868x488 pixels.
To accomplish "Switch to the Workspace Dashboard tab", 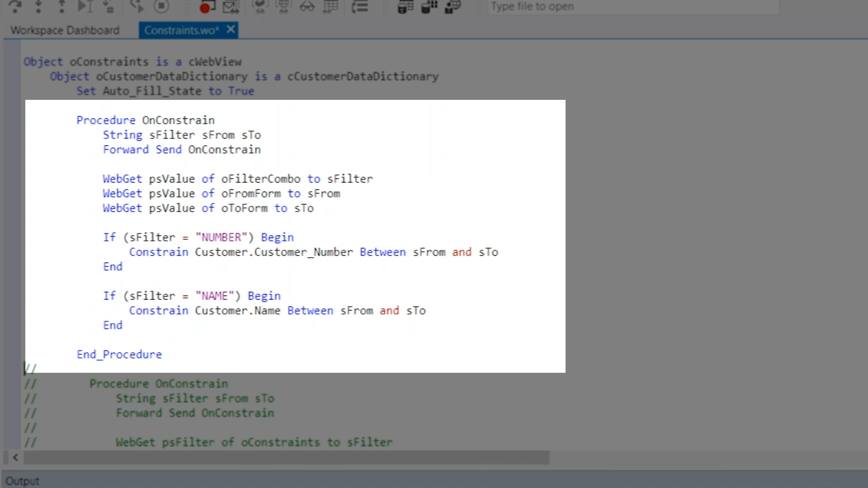I will pyautogui.click(x=65, y=30).
